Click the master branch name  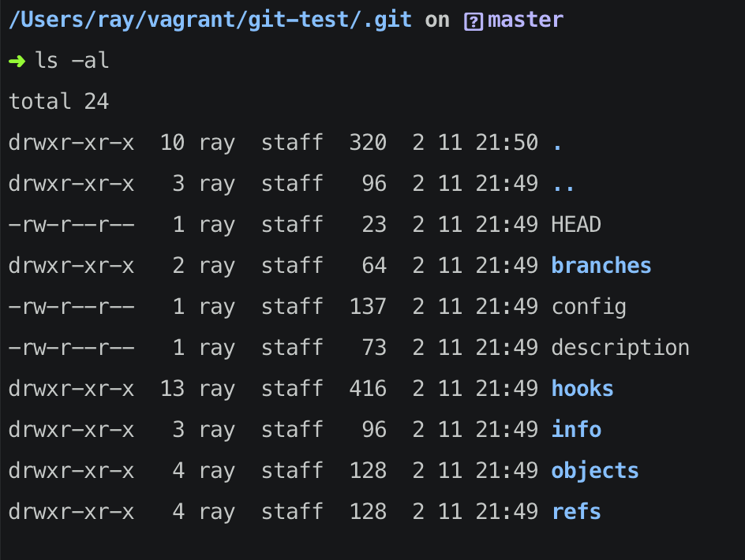click(x=526, y=20)
